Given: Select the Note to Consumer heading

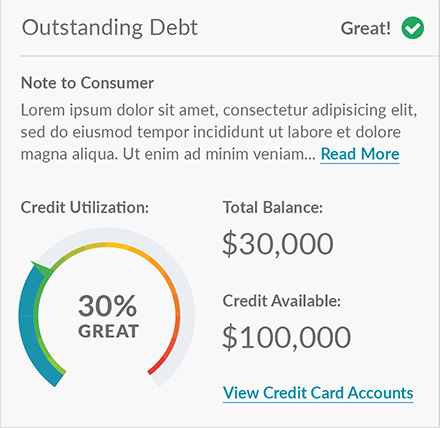Looking at the screenshot, I should point(87,83).
